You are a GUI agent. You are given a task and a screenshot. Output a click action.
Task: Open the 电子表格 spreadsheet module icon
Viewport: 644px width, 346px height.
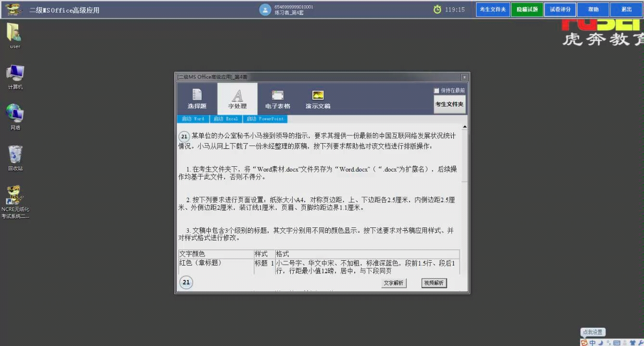(277, 98)
